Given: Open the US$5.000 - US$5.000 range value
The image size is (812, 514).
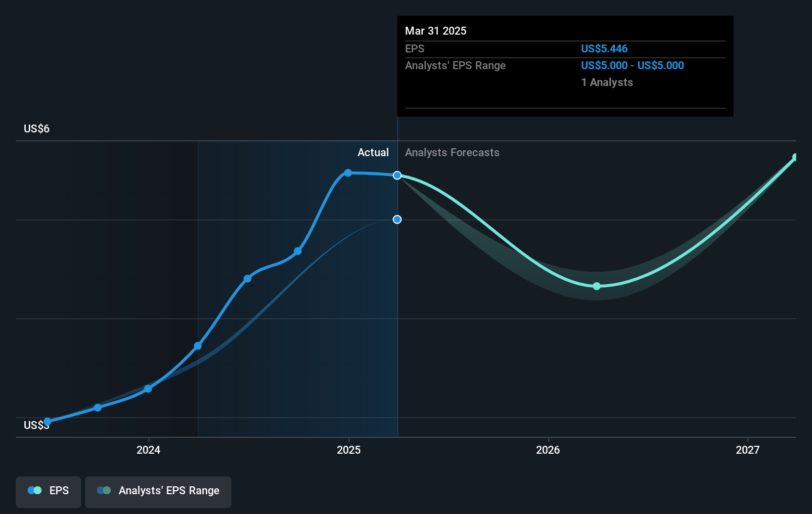Looking at the screenshot, I should tap(632, 65).
